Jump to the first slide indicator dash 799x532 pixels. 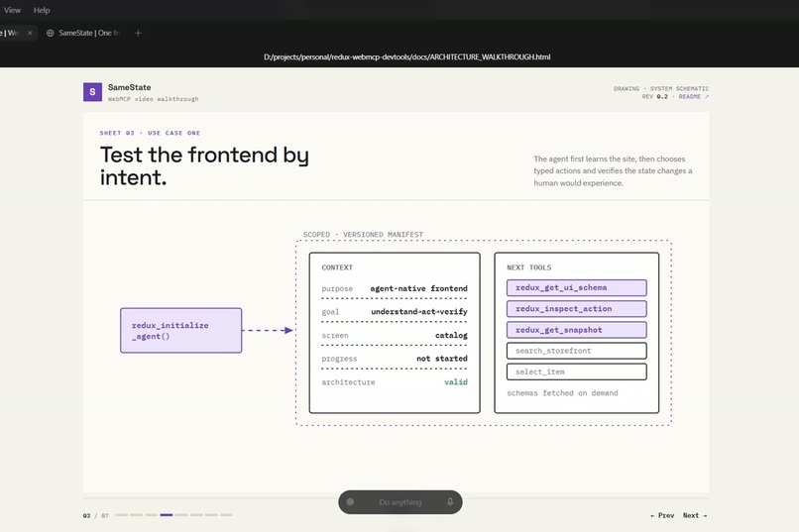coord(121,515)
